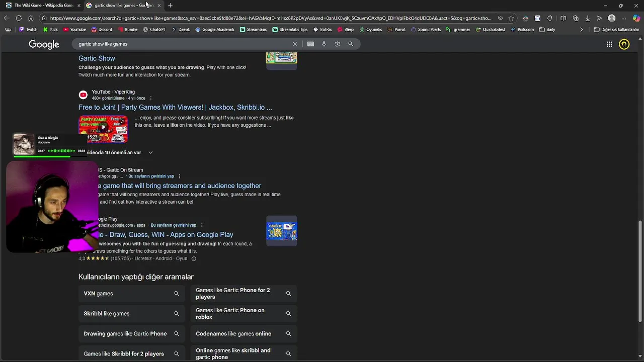Toggle the send icon in the browser toolbar
The height and width of the screenshot is (362, 644).
coord(599,18)
